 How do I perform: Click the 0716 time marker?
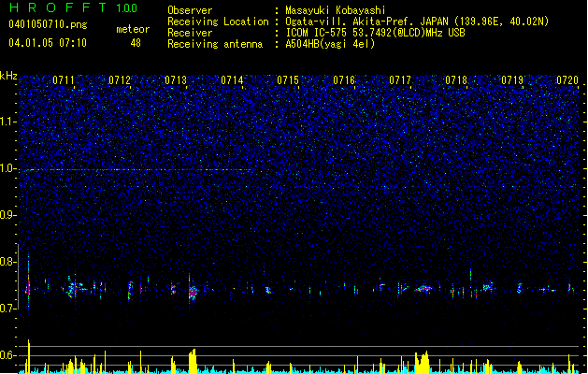pos(344,79)
